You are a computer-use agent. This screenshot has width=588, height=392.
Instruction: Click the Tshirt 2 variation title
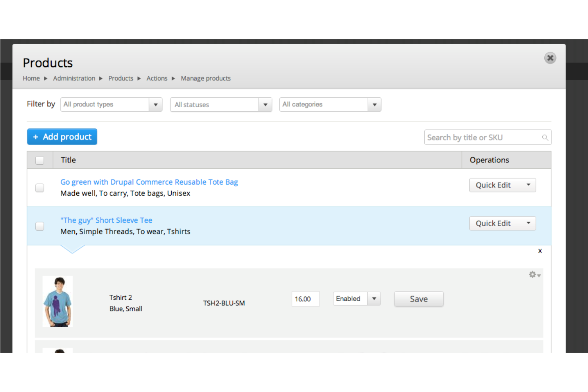121,297
